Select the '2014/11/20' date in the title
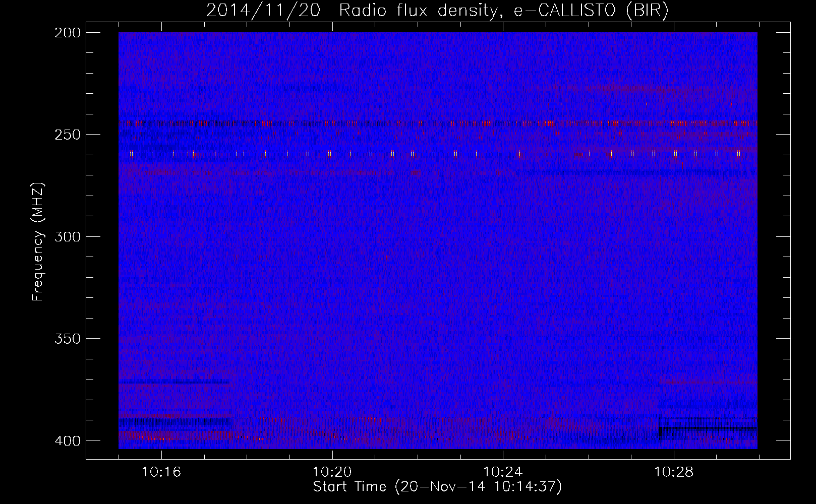Viewport: 816px width, 504px height. (263, 10)
